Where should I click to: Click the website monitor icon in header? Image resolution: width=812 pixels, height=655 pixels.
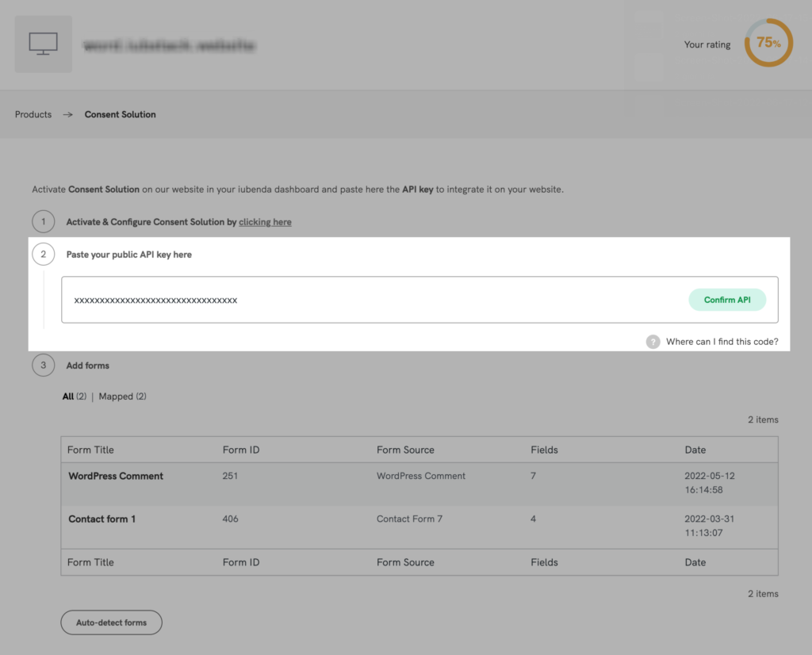43,44
